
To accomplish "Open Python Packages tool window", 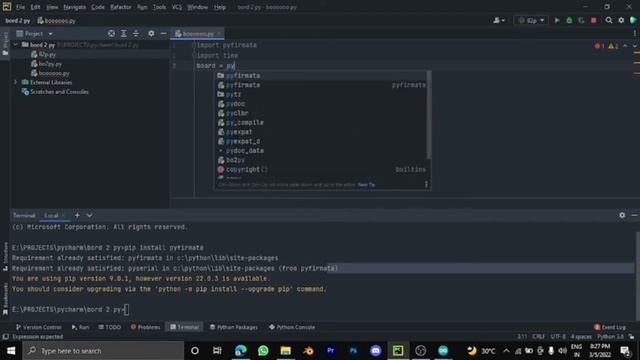I will (234, 327).
